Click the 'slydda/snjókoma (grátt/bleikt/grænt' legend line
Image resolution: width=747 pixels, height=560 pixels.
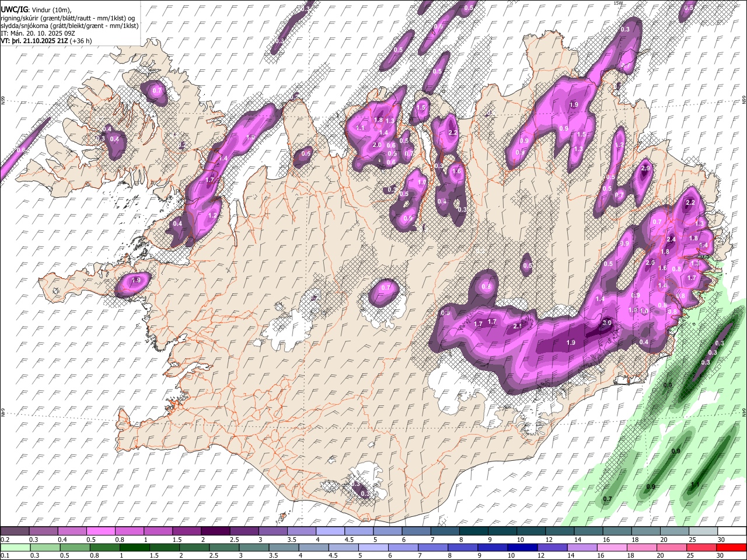click(x=69, y=26)
